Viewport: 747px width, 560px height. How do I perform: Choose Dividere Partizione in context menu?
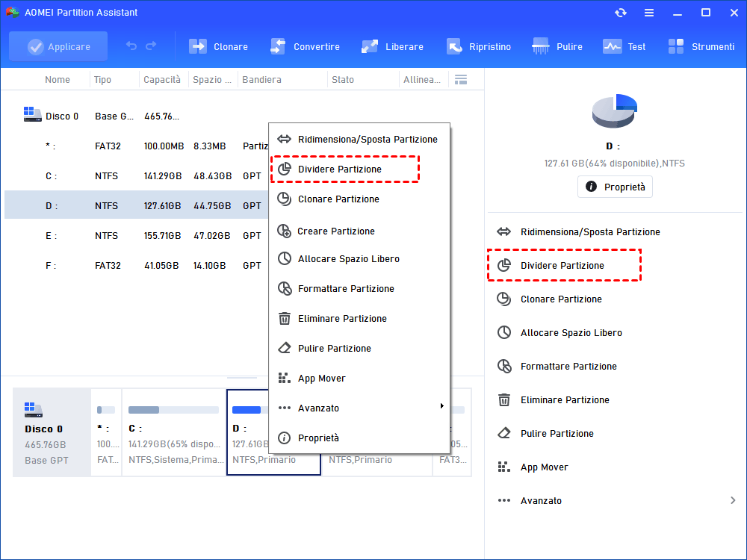pyautogui.click(x=359, y=169)
